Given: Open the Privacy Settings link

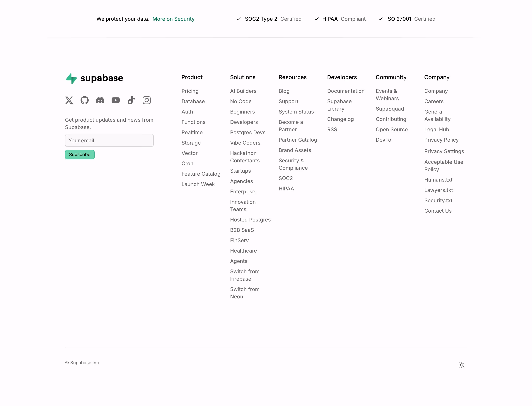Looking at the screenshot, I should tap(444, 151).
